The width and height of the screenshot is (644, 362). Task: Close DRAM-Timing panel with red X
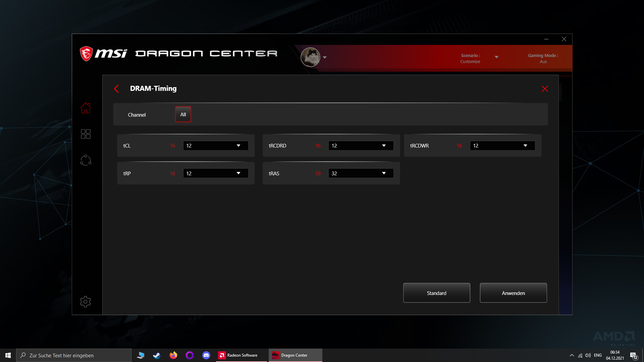[x=545, y=89]
